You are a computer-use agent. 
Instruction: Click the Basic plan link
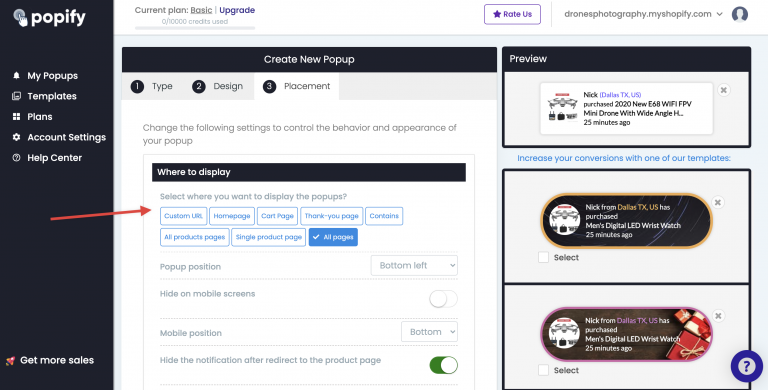pos(201,10)
